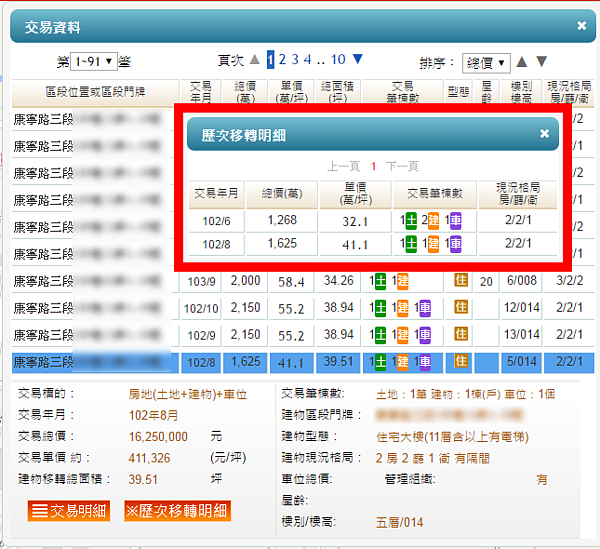Click 樓別樓高 column header

tap(521, 92)
